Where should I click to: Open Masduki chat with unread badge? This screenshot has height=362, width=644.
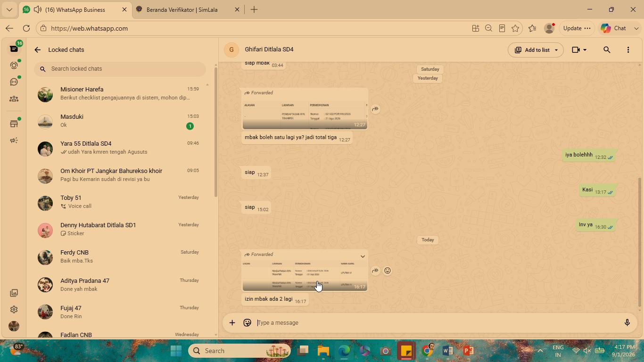click(x=122, y=121)
